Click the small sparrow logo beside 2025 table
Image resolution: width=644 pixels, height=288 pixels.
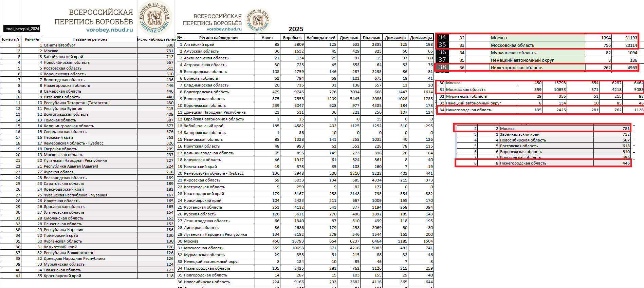click(x=258, y=20)
